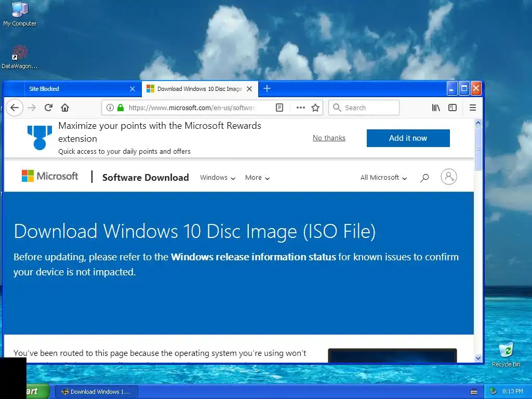This screenshot has width=532, height=399.
Task: Show site information icon in address bar
Action: coord(110,108)
